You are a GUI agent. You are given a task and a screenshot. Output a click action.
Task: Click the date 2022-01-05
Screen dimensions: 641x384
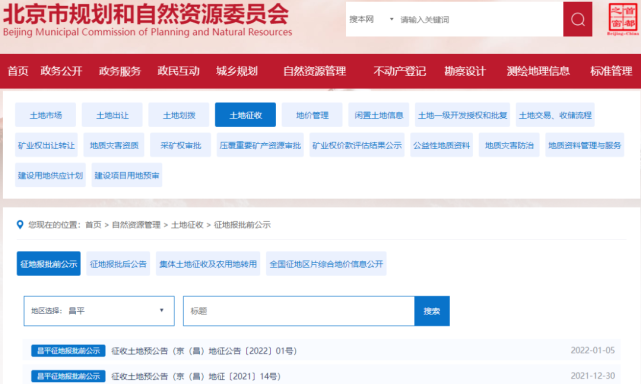pyautogui.click(x=593, y=350)
